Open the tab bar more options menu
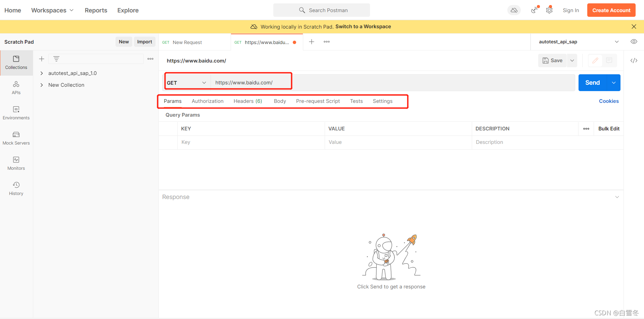Screen dimensions: 644x319 tap(327, 42)
